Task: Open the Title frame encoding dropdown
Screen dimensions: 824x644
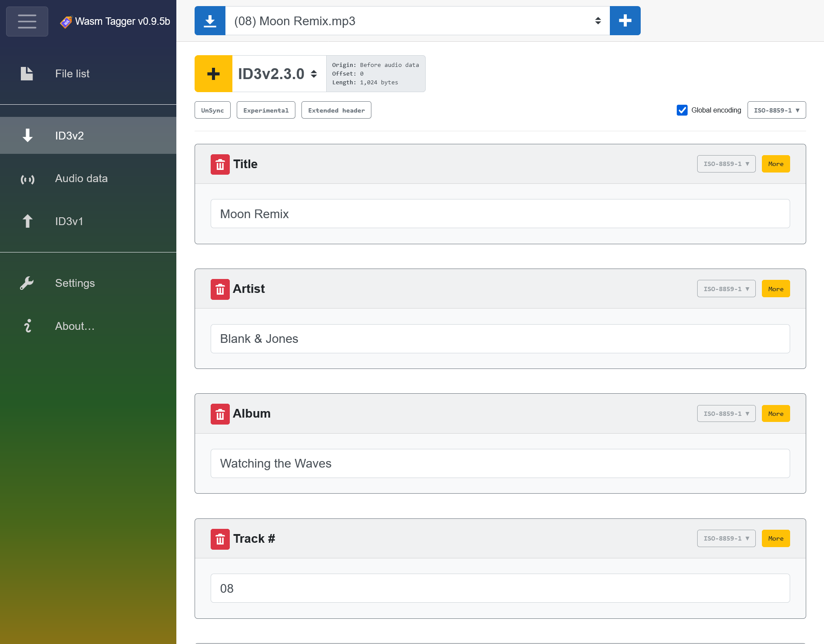Action: pyautogui.click(x=726, y=164)
